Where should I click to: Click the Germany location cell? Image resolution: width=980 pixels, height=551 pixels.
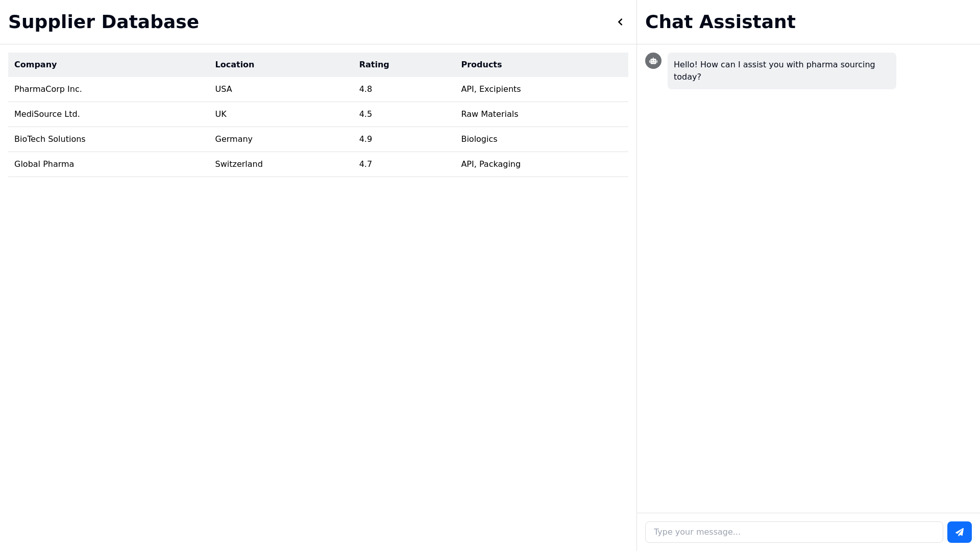click(233, 139)
